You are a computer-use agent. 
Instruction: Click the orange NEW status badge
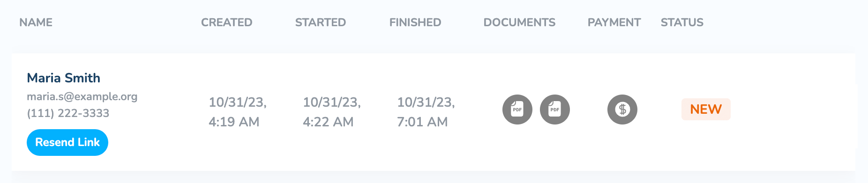[x=706, y=109]
